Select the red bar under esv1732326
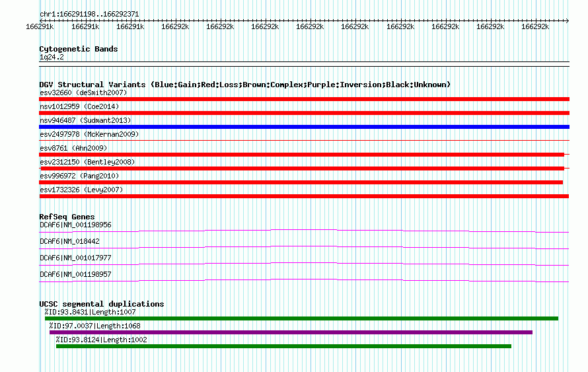The image size is (588, 372). pyautogui.click(x=304, y=196)
